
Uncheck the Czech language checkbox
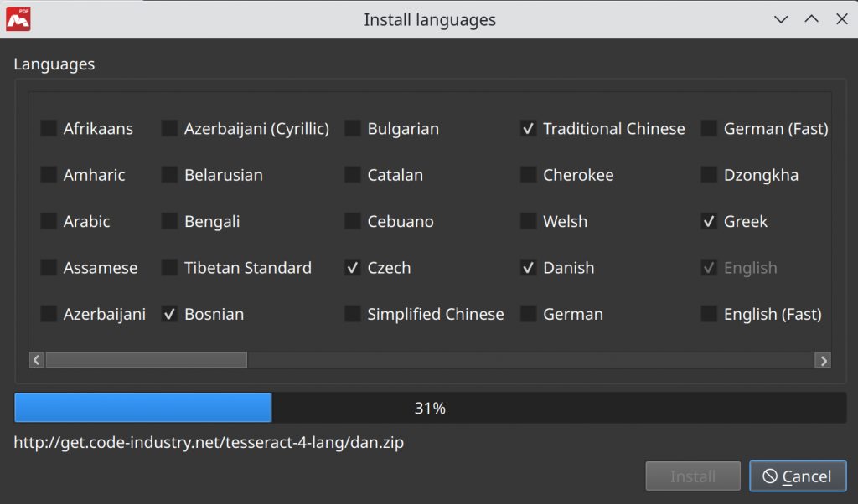(x=353, y=268)
